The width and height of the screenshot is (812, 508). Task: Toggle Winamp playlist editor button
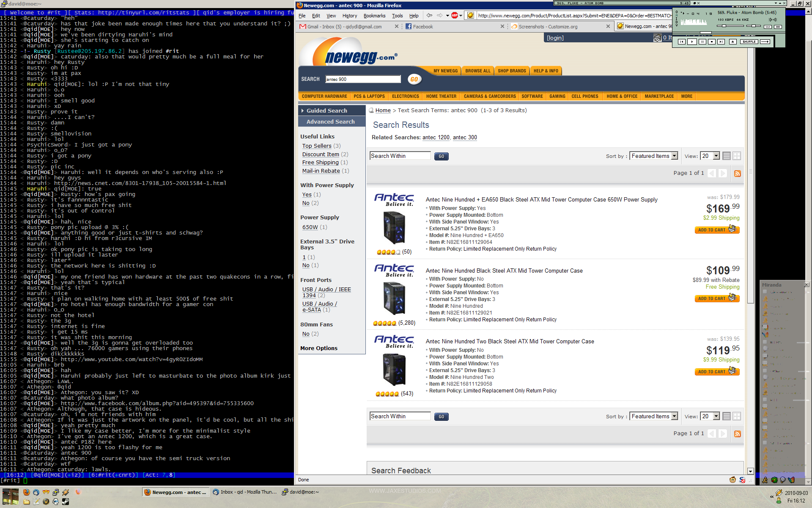778,27
